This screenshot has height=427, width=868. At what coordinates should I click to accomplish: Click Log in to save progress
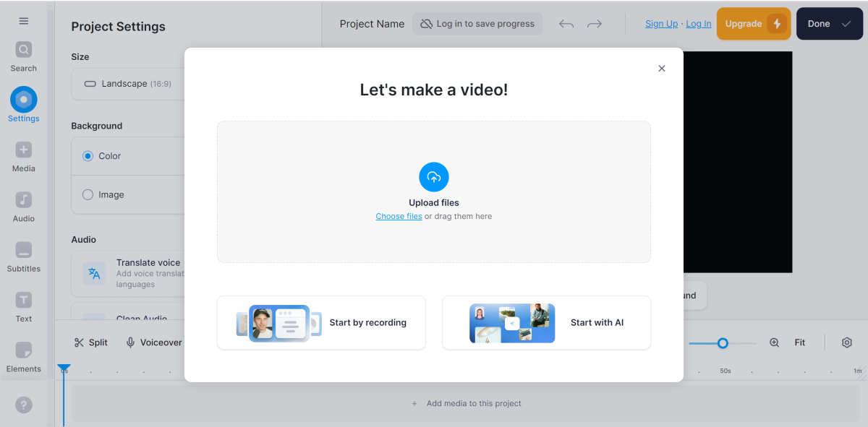pos(477,24)
